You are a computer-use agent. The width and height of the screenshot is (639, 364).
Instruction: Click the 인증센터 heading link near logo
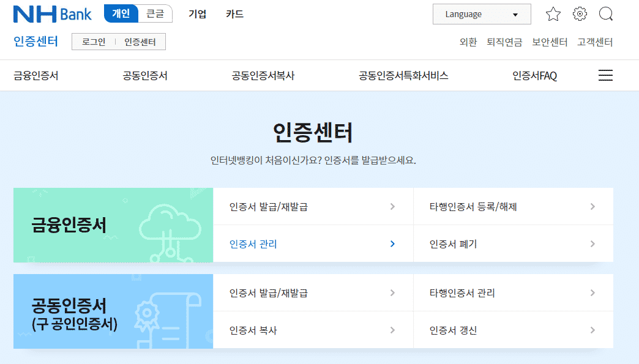click(x=36, y=42)
